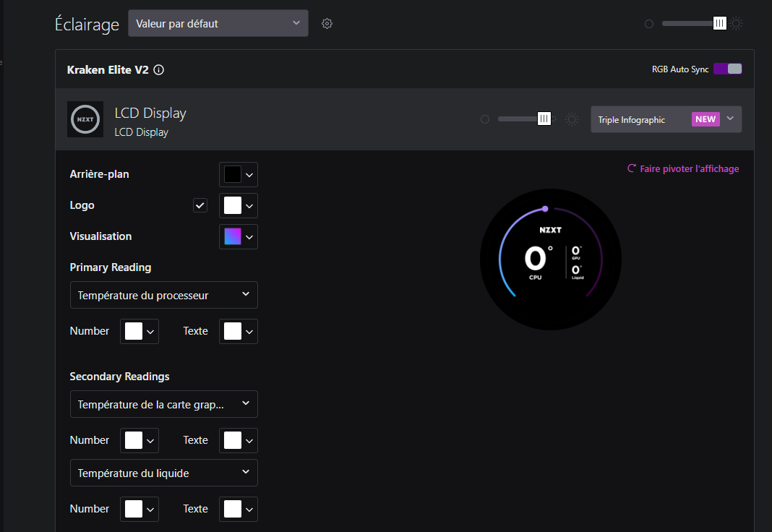Uncheck the Logo checkbox
This screenshot has height=532, width=772.
(x=200, y=205)
